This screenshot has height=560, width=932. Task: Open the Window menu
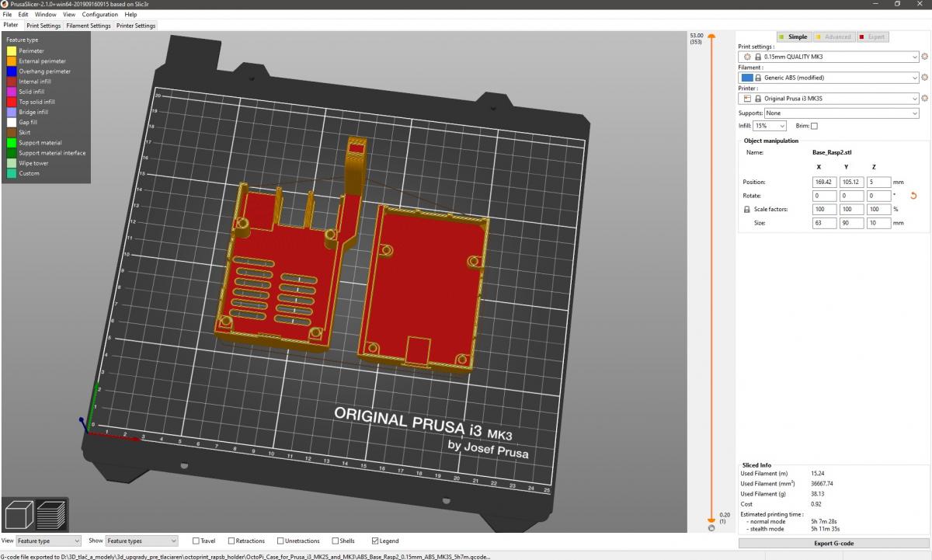point(46,14)
